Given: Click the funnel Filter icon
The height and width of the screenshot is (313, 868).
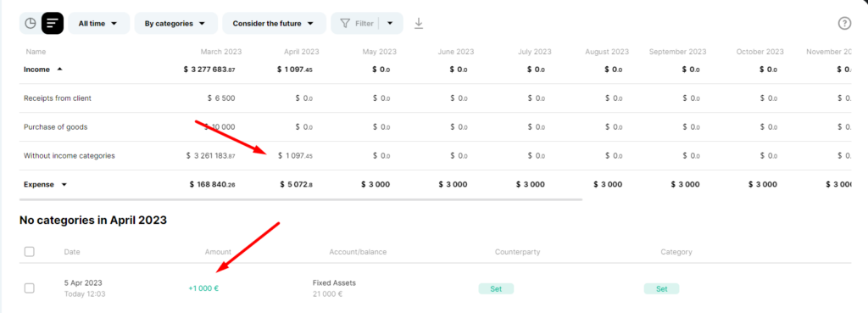Looking at the screenshot, I should [345, 23].
